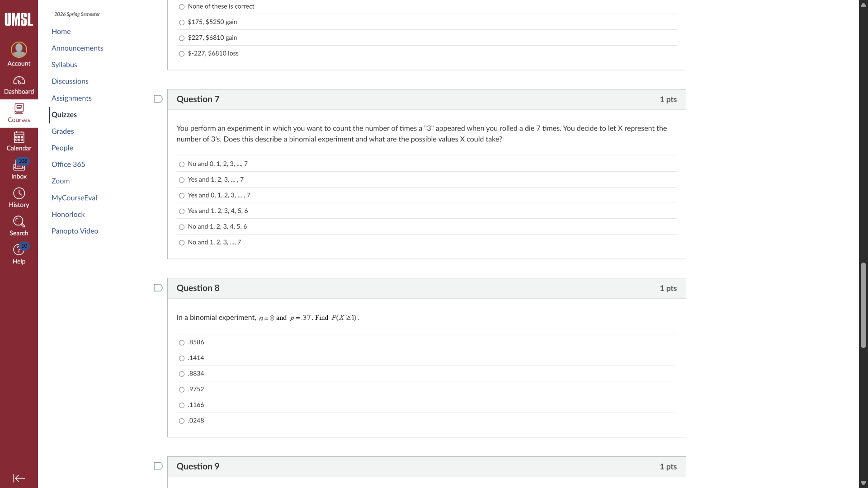Open the Honorlock link
Screen dimensions: 868x488
tap(68, 214)
